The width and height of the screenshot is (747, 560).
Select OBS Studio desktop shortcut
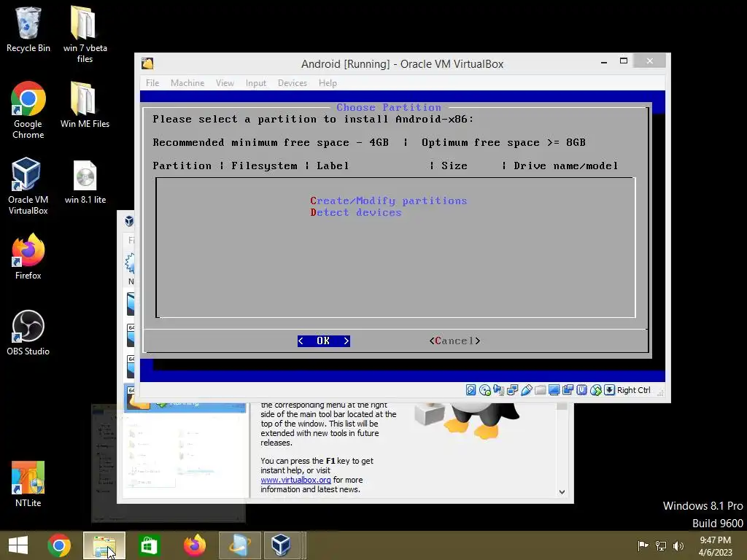[x=28, y=332]
